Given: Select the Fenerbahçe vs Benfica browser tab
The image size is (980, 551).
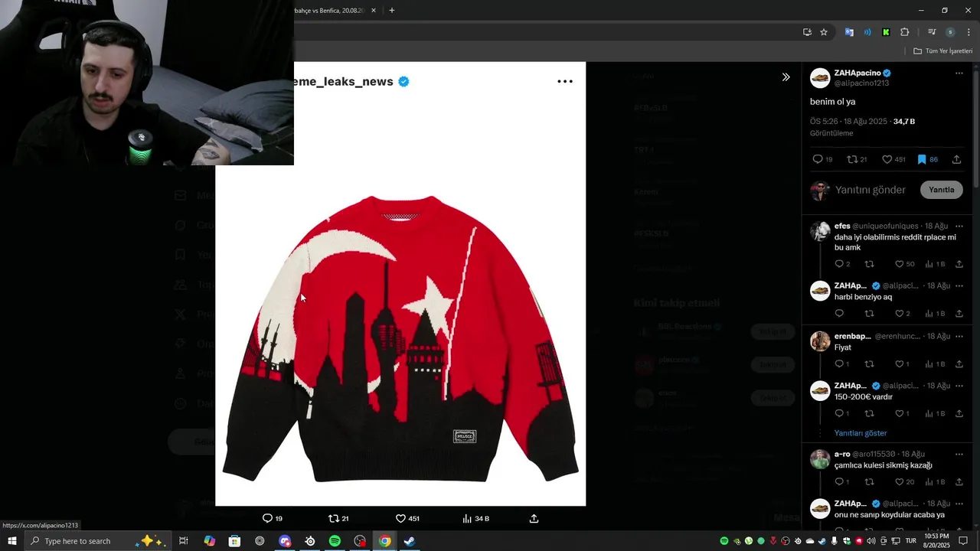Looking at the screenshot, I should click(331, 11).
